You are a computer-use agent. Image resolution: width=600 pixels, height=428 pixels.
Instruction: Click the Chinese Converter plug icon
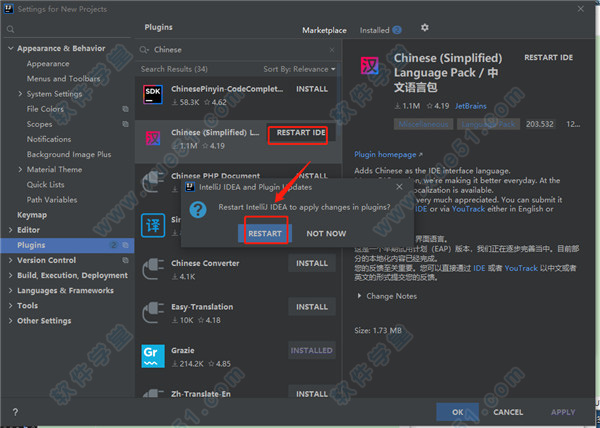point(154,269)
